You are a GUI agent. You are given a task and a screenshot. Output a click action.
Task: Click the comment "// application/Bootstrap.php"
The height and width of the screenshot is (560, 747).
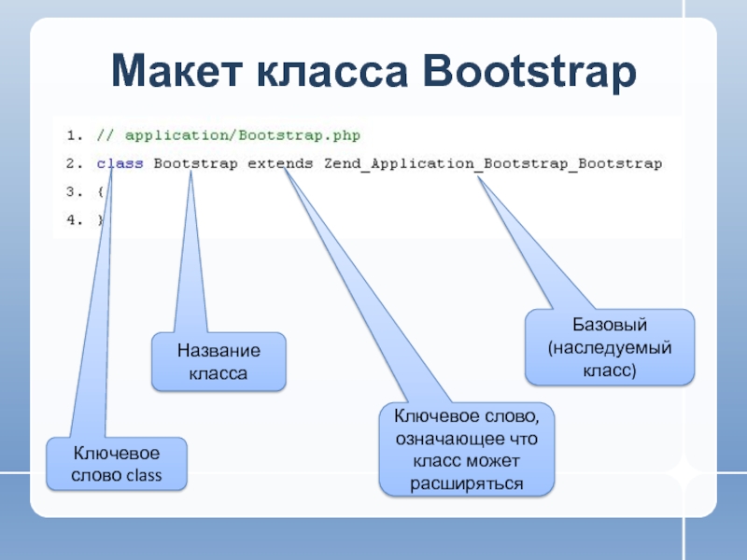(228, 135)
